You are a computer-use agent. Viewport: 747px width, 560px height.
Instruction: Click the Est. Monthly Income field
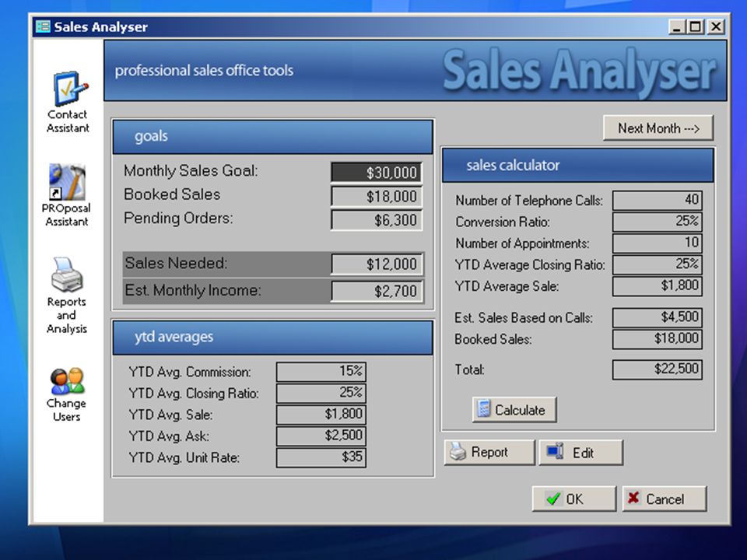377,291
